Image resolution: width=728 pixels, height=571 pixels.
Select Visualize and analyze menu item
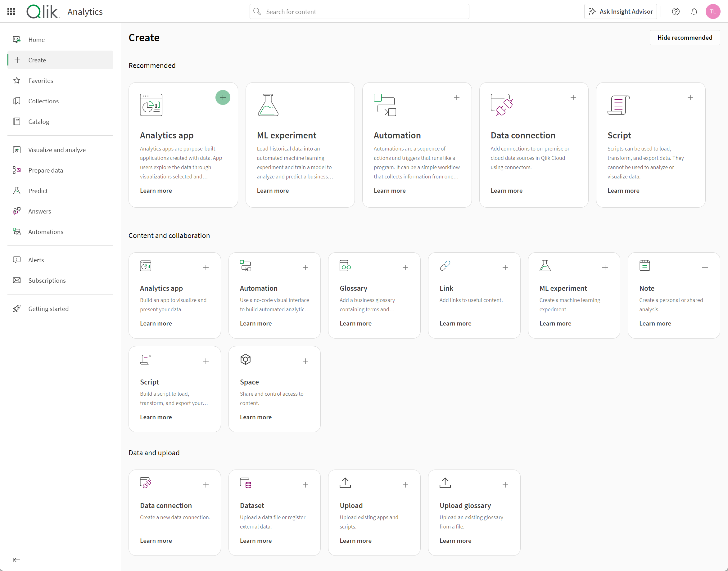click(x=58, y=149)
